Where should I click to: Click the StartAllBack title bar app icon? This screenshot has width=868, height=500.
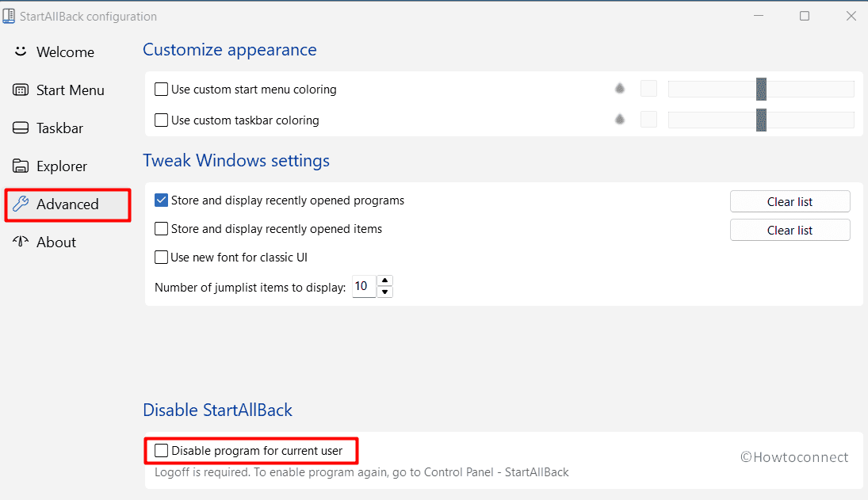click(10, 16)
